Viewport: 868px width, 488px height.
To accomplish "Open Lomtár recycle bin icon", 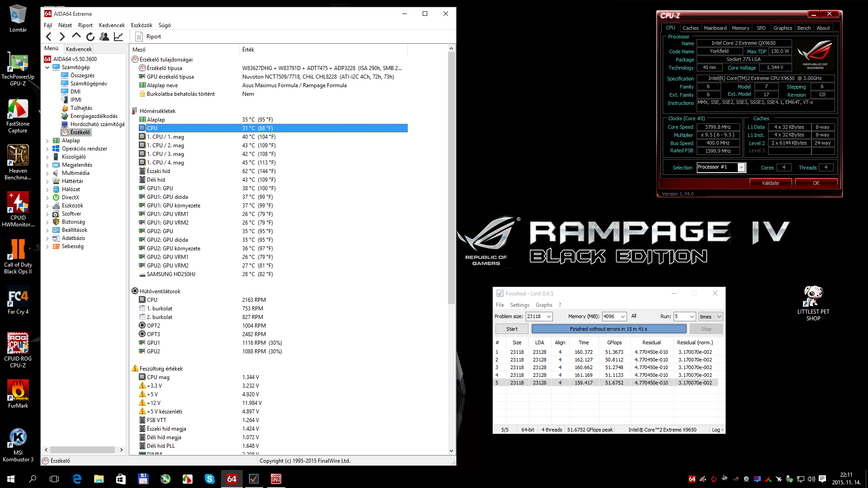I will pos(18,19).
